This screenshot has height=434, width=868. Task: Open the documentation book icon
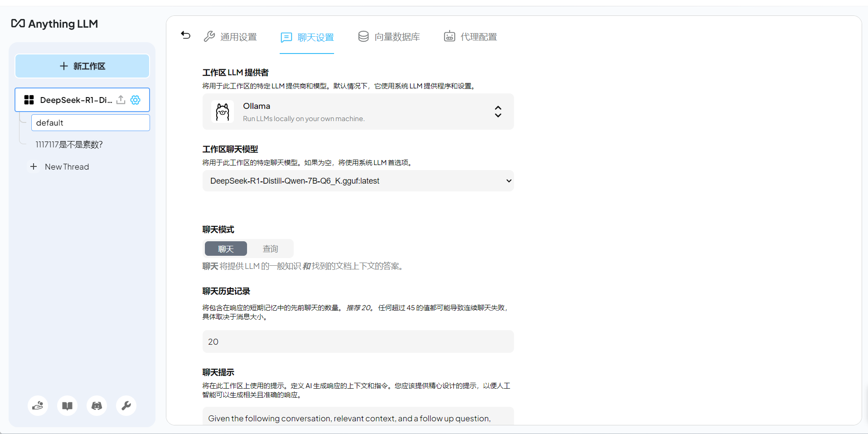pyautogui.click(x=68, y=405)
